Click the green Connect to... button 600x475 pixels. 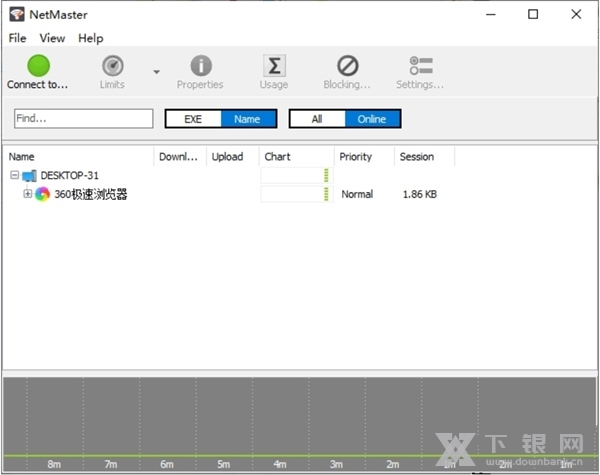(x=38, y=72)
